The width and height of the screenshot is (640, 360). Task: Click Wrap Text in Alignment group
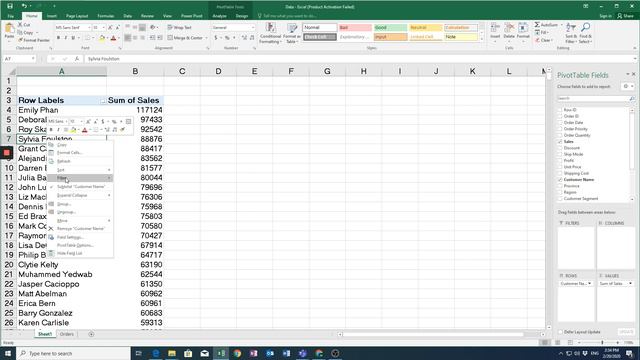pos(180,27)
